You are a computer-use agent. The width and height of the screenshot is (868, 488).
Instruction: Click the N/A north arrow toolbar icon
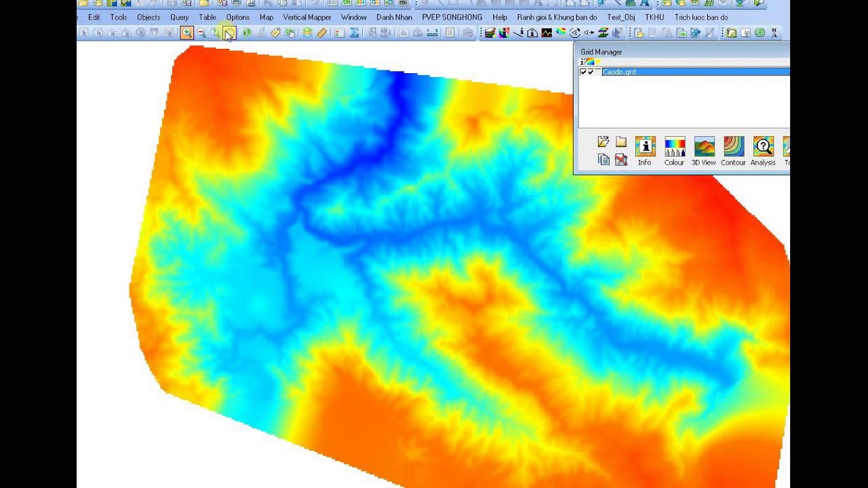point(774,33)
